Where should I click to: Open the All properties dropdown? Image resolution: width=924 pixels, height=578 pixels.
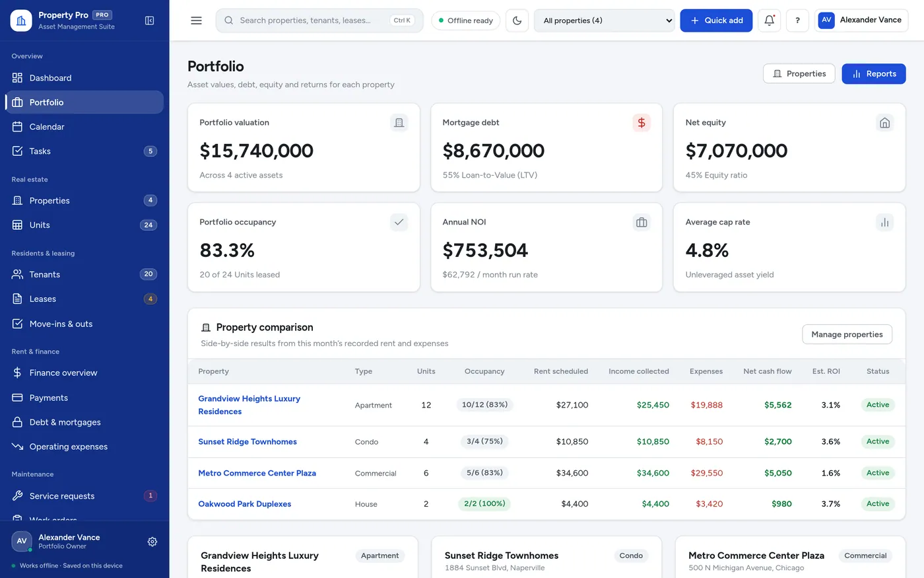(605, 20)
